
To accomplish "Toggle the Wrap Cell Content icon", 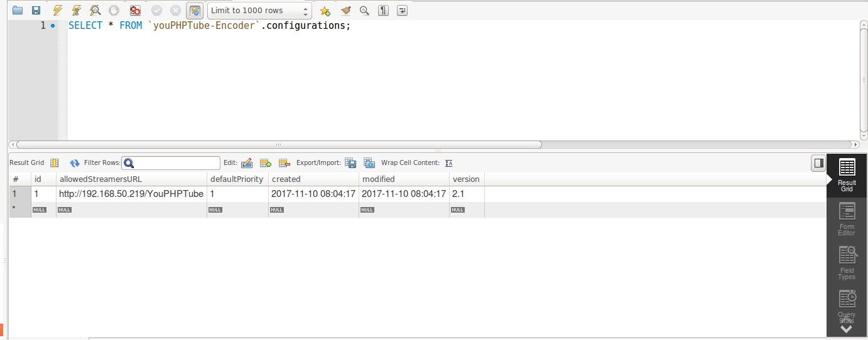I will (448, 163).
